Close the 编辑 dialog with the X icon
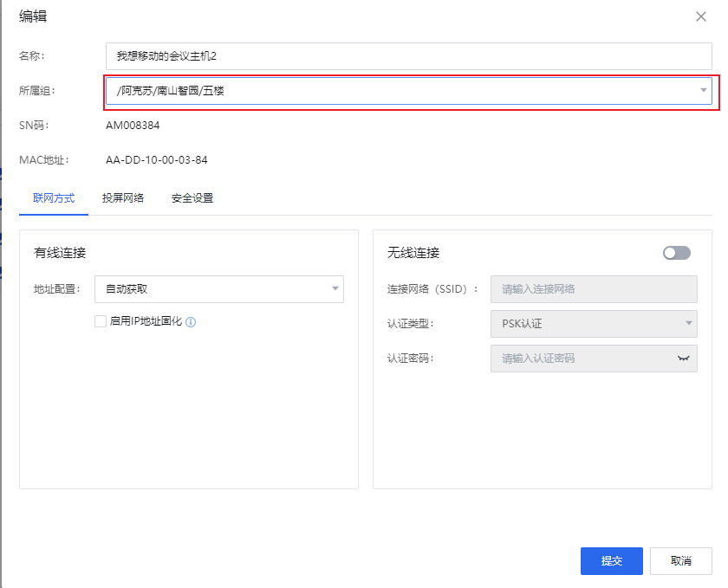 [700, 16]
